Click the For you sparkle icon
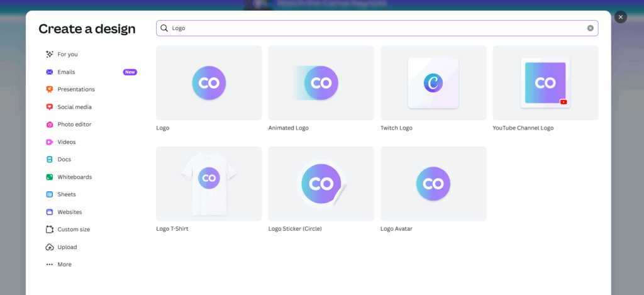This screenshot has height=295, width=644. click(50, 54)
